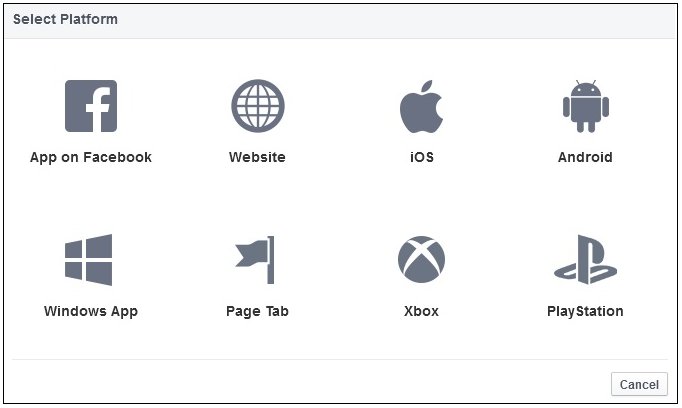Screen dimensions: 682x408
Task: Click the "App on Facebook" label
Action: pos(91,157)
